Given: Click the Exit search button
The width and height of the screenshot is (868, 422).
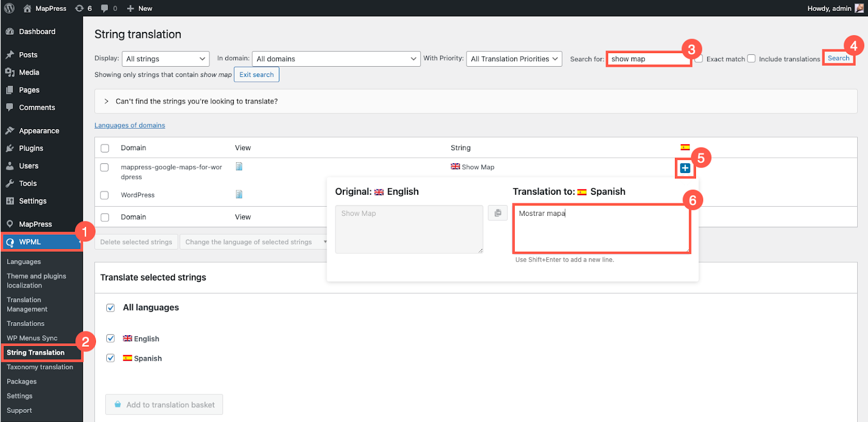Looking at the screenshot, I should tap(257, 74).
